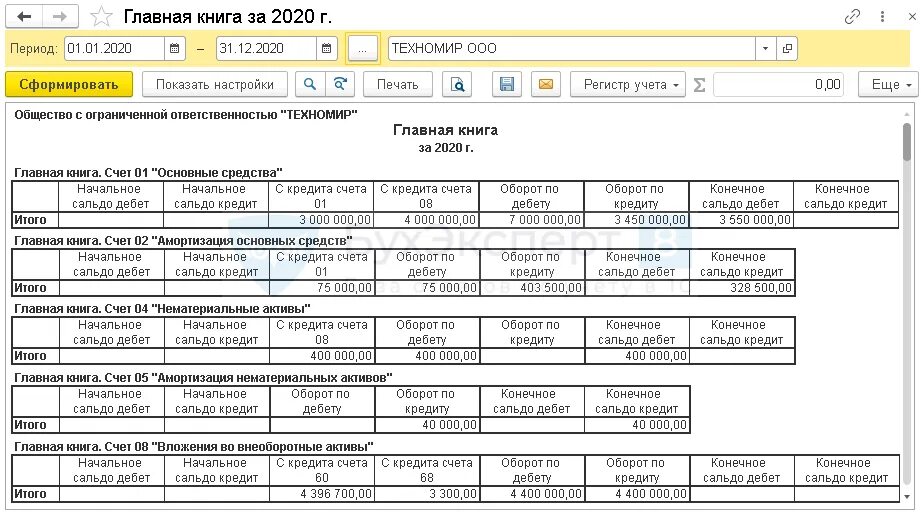Open the three-dot window menu
Screen dimensions: 921x513
pyautogui.click(x=882, y=16)
